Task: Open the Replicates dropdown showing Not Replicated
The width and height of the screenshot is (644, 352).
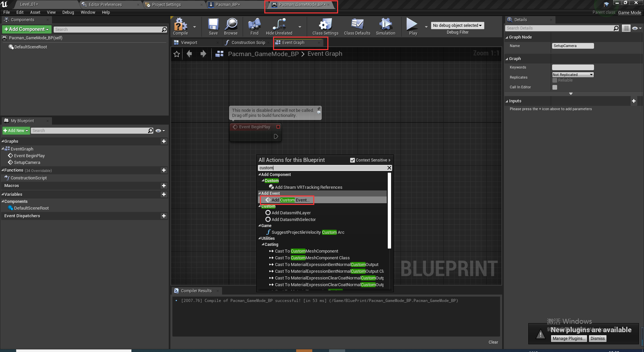Action: (x=572, y=74)
